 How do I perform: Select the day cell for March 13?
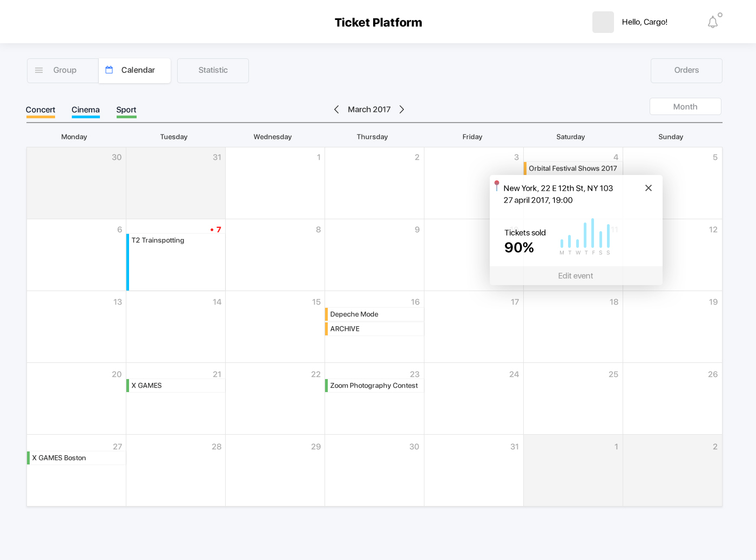[x=76, y=327]
